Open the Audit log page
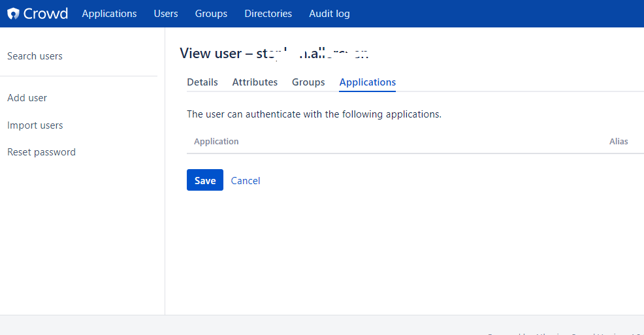This screenshot has width=644, height=335. pyautogui.click(x=329, y=14)
